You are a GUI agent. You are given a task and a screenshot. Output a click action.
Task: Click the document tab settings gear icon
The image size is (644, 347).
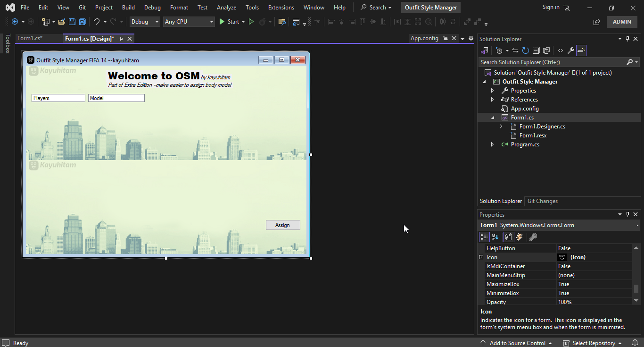[471, 39]
